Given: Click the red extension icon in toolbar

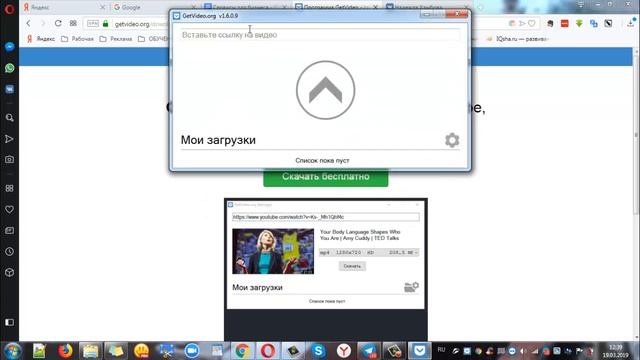Looking at the screenshot, I should (x=564, y=24).
